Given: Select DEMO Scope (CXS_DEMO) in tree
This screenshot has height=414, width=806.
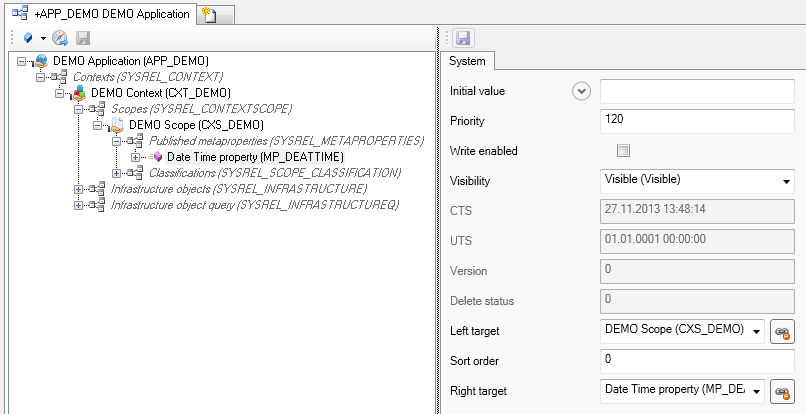Looking at the screenshot, I should tap(196, 125).
